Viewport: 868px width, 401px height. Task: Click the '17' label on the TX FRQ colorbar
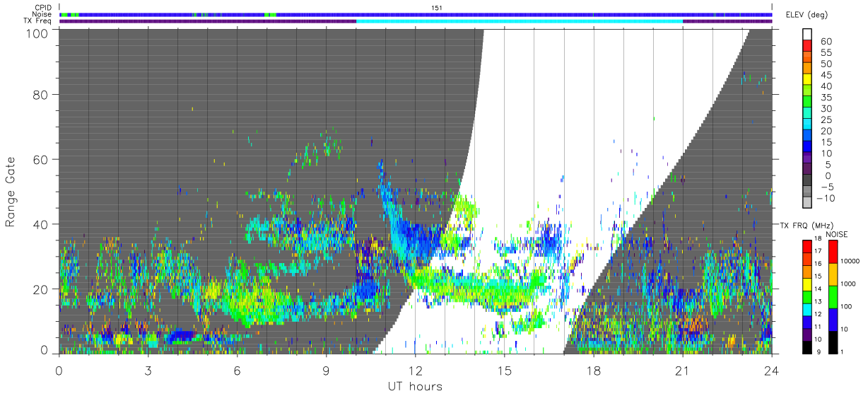[818, 251]
